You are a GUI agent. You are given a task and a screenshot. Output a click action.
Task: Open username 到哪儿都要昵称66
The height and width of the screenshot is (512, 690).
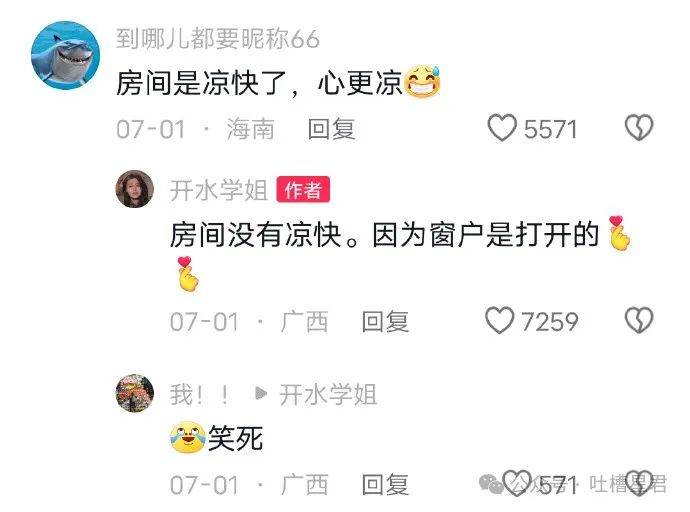(x=218, y=39)
